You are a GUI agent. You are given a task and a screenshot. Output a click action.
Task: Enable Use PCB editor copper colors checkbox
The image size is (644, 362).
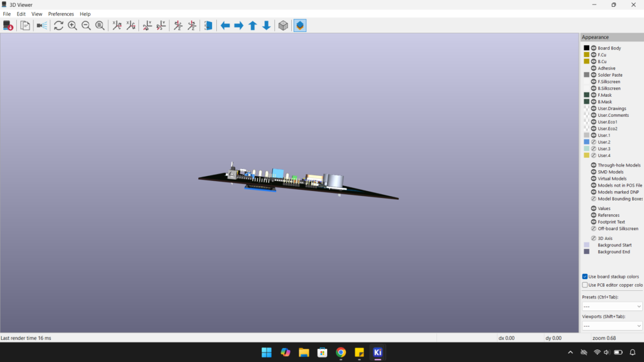coord(585,285)
